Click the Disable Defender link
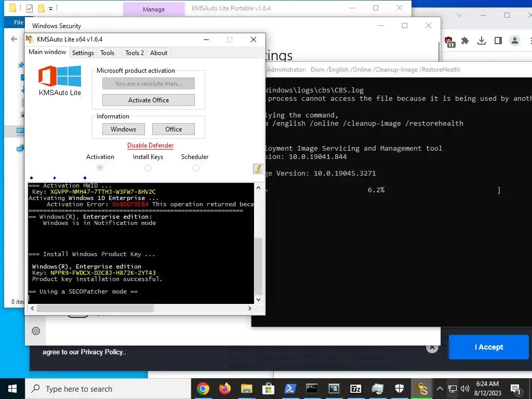 click(150, 145)
